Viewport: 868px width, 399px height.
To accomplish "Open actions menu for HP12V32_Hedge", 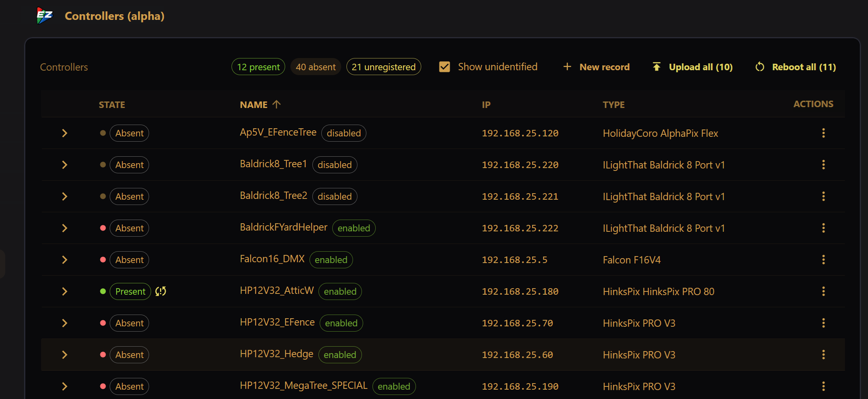I will pos(823,355).
